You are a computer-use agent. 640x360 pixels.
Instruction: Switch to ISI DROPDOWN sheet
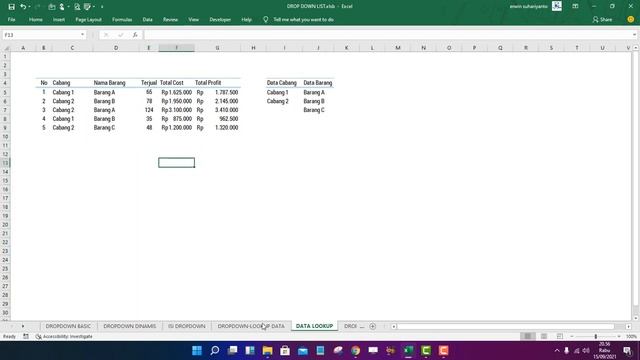(x=187, y=326)
